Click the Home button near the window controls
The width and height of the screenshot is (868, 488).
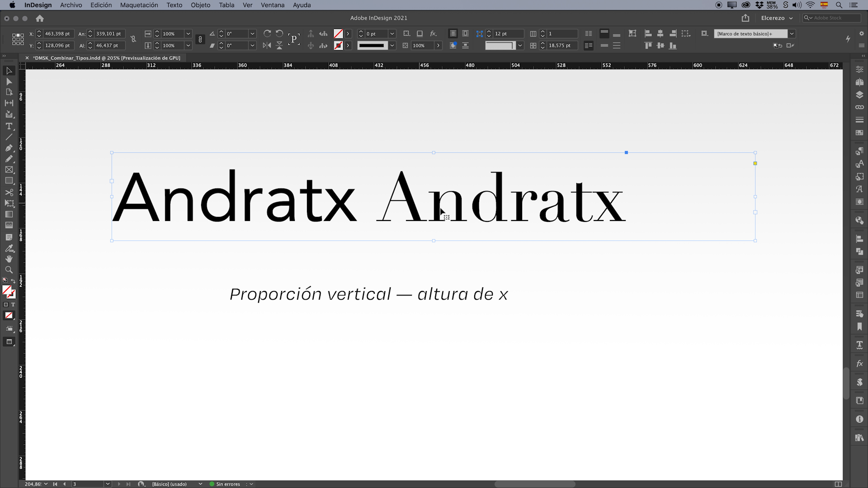(40, 19)
